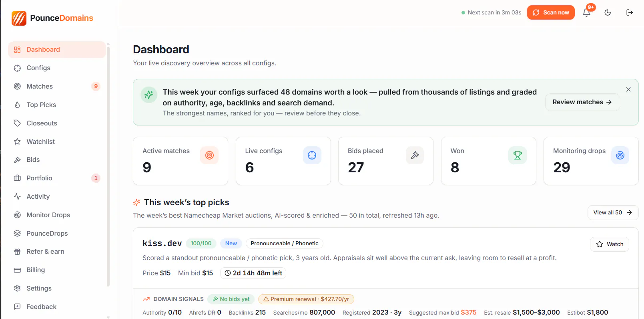This screenshot has height=319, width=644.
Task: Dismiss the weekly summary banner
Action: point(628,89)
